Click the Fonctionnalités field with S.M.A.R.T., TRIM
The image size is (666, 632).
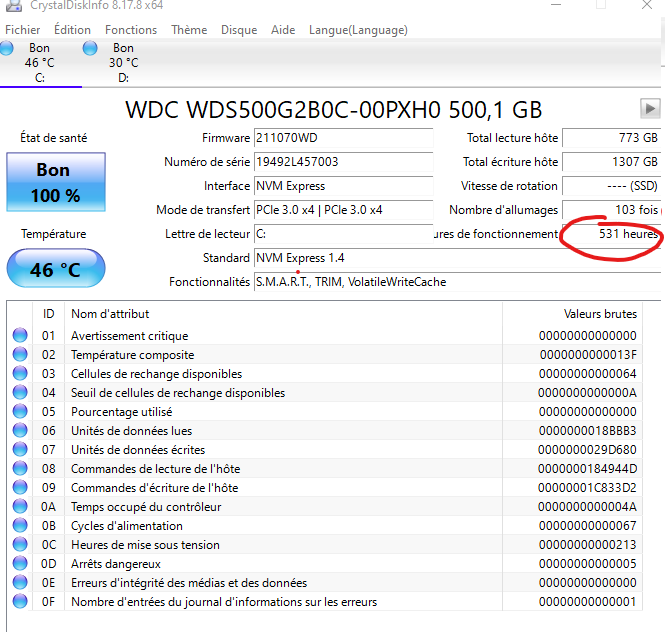457,282
